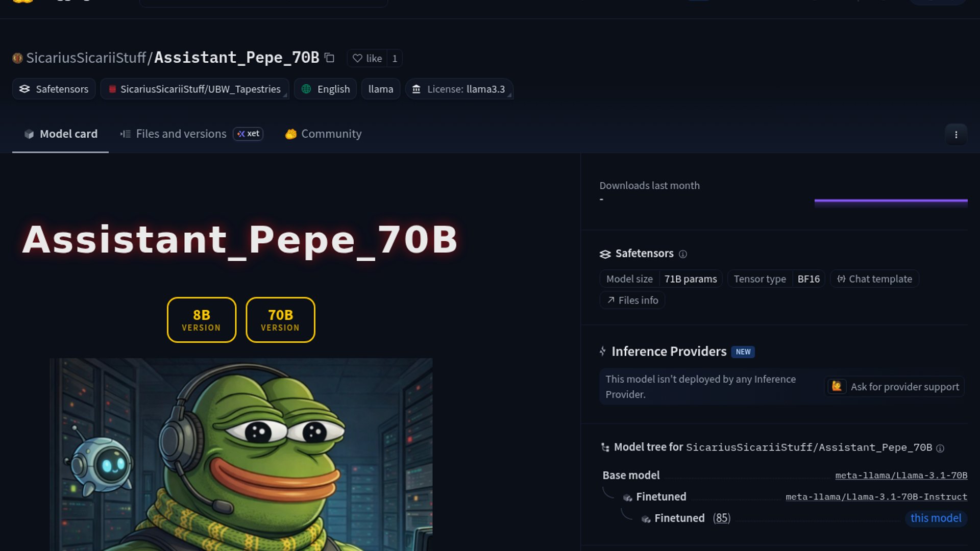Open the SicariusSicariiStuff avatar icon

coord(17,58)
